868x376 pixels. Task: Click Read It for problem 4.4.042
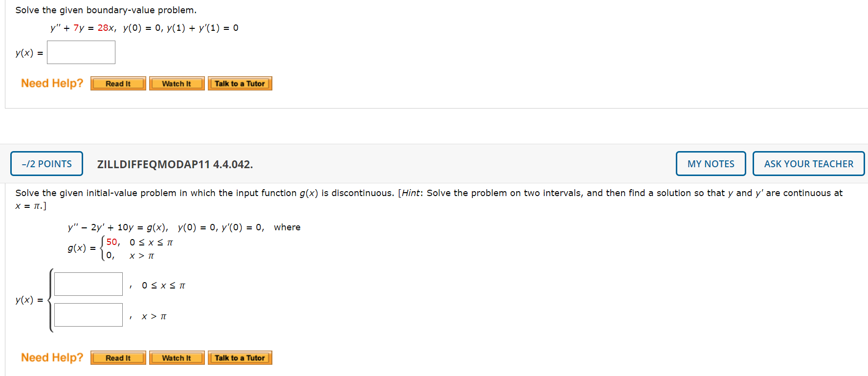click(117, 357)
